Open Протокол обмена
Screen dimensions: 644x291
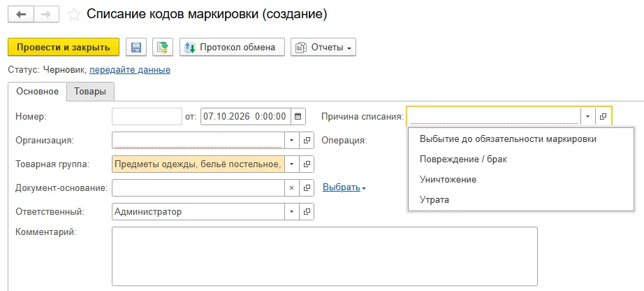232,47
